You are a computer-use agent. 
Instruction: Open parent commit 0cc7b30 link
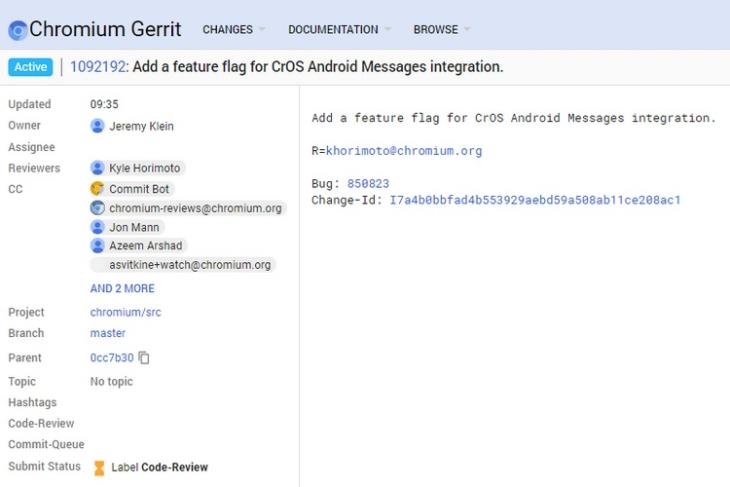click(112, 358)
